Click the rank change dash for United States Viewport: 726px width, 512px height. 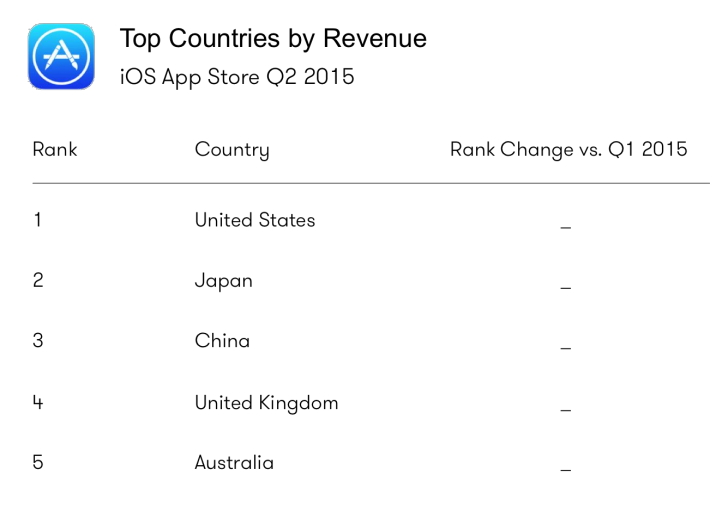(x=566, y=228)
